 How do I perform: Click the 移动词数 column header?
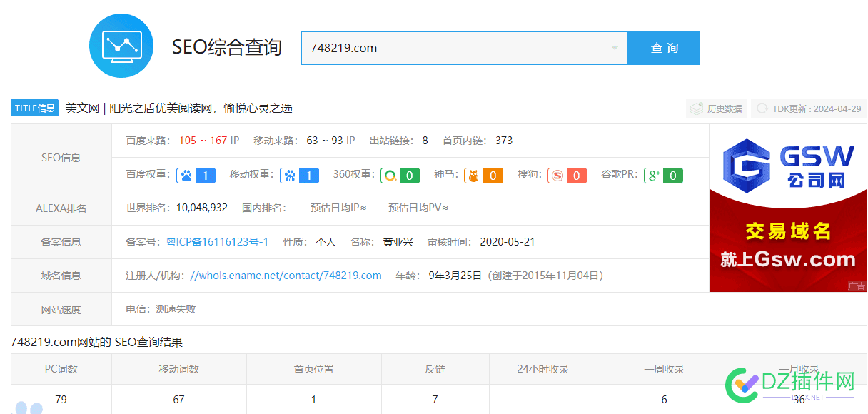179,369
